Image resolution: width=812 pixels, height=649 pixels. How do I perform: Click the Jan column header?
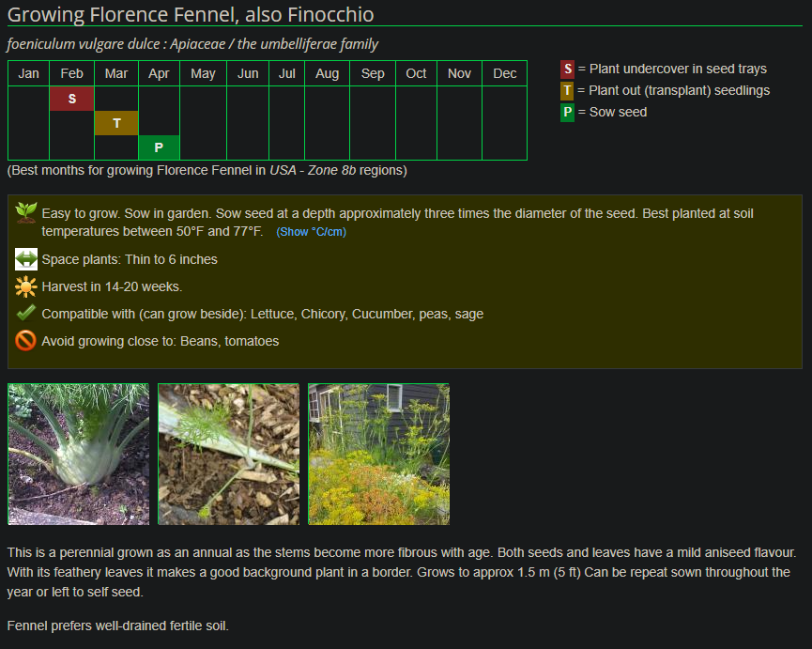click(x=29, y=73)
